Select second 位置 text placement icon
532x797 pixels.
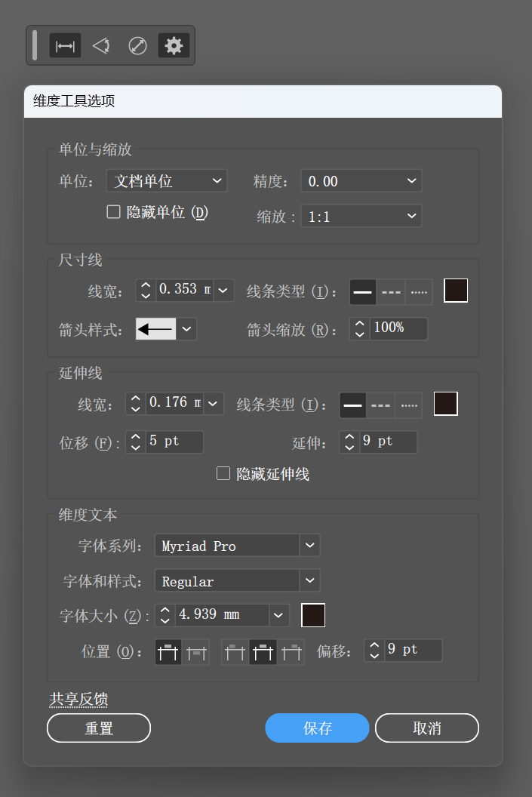196,652
